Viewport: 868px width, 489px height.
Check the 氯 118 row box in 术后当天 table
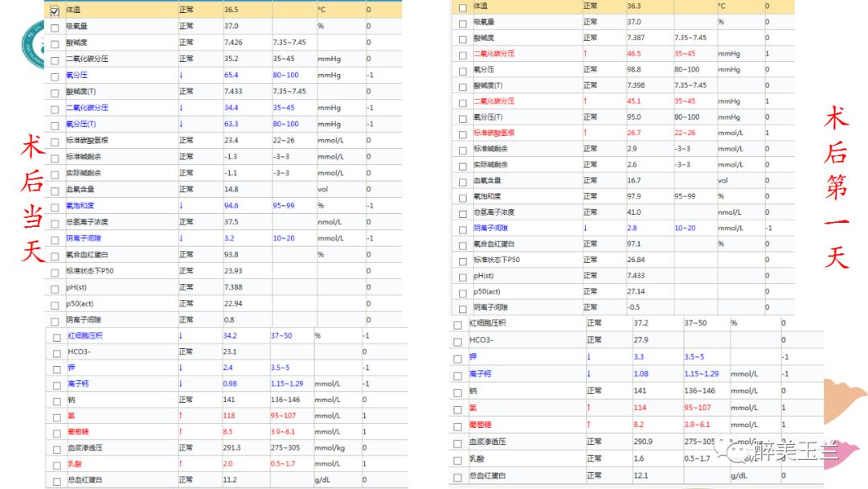click(56, 417)
